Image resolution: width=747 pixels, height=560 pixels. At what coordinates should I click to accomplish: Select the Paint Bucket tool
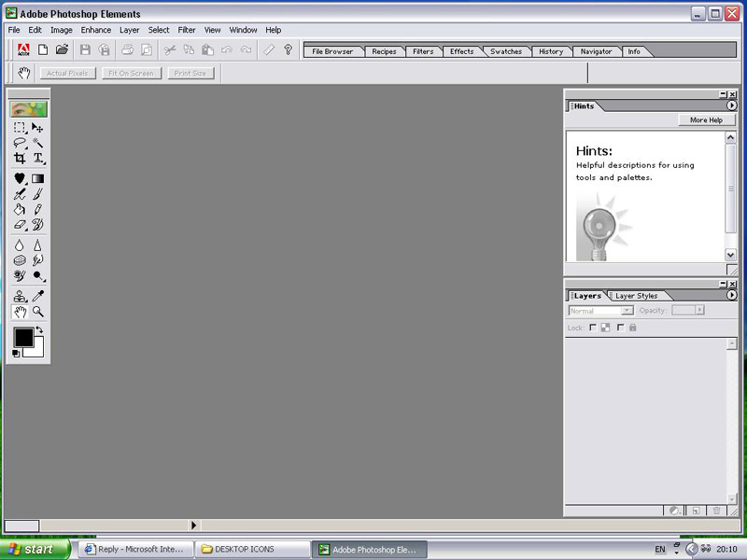pos(20,209)
